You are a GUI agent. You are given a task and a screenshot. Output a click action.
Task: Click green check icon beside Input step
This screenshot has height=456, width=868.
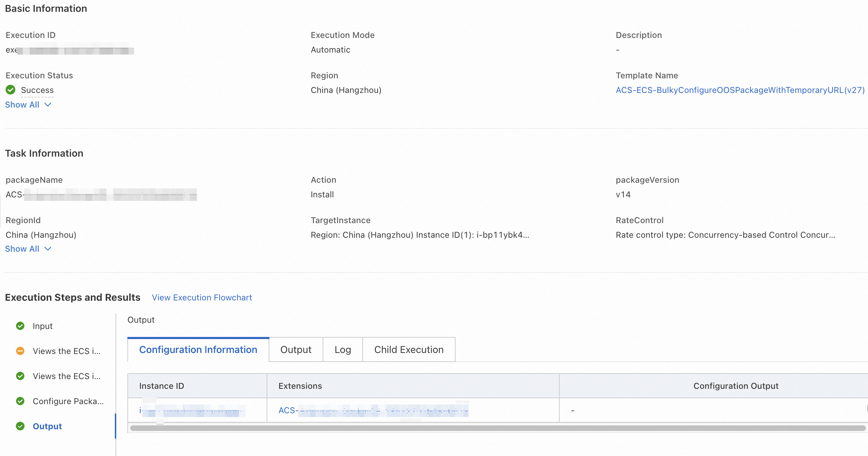tap(20, 326)
